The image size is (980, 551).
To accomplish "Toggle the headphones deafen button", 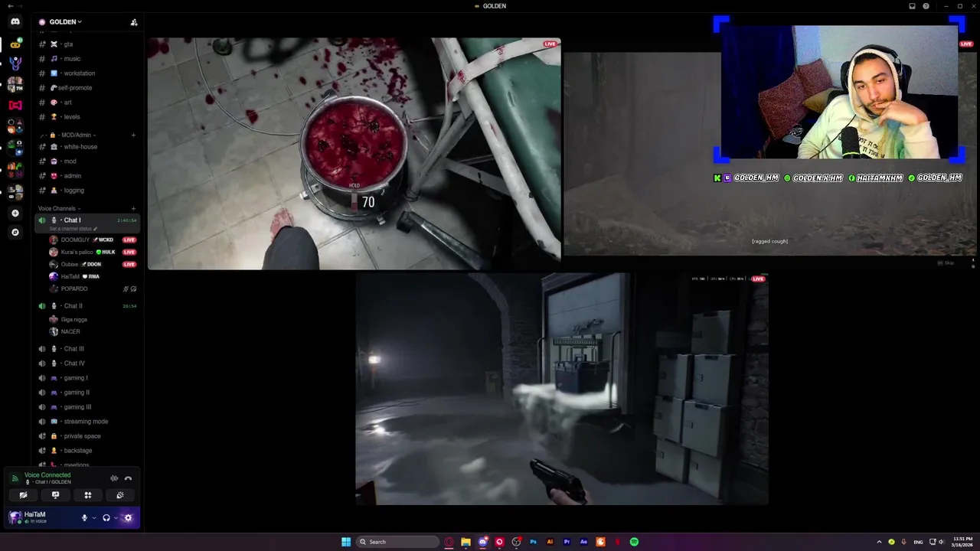I will coord(106,518).
